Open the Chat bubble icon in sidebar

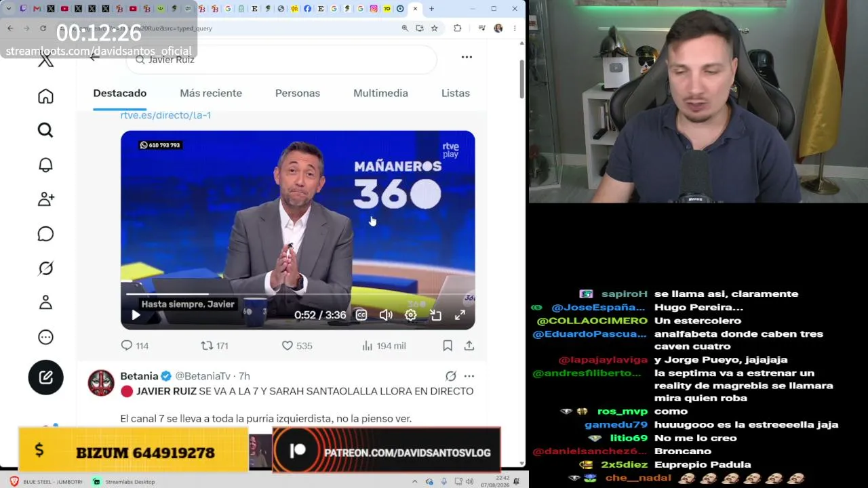(x=45, y=234)
